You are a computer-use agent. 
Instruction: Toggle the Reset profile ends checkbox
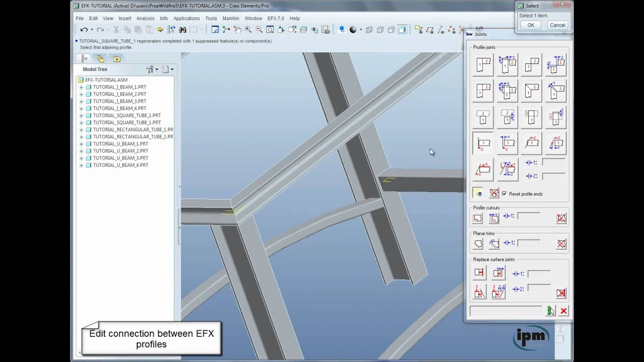[504, 194]
